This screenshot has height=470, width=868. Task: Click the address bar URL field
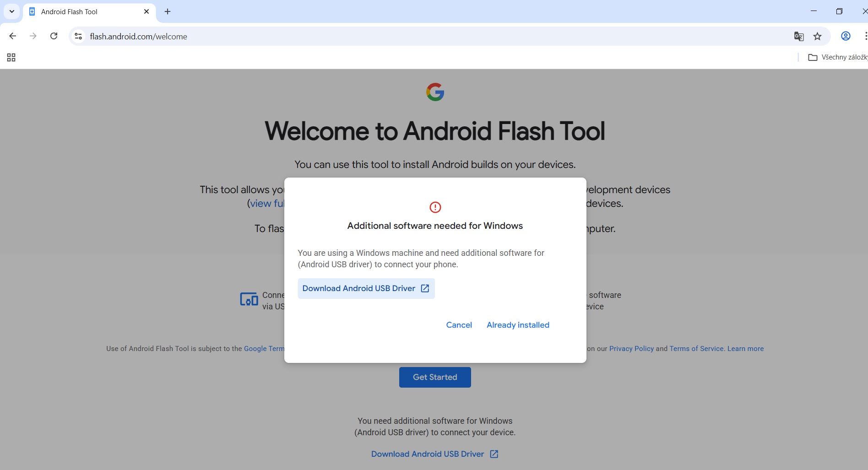click(x=435, y=36)
